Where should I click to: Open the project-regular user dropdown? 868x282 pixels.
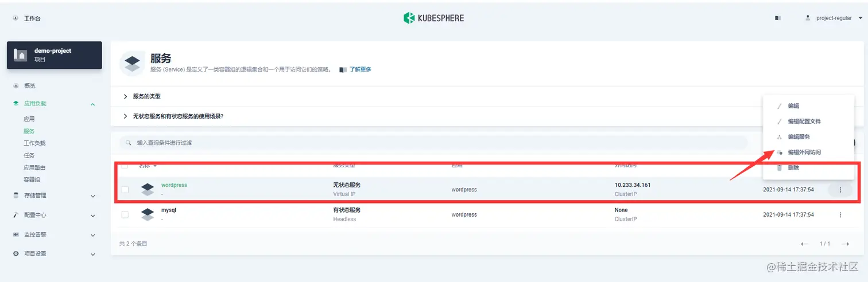835,18
